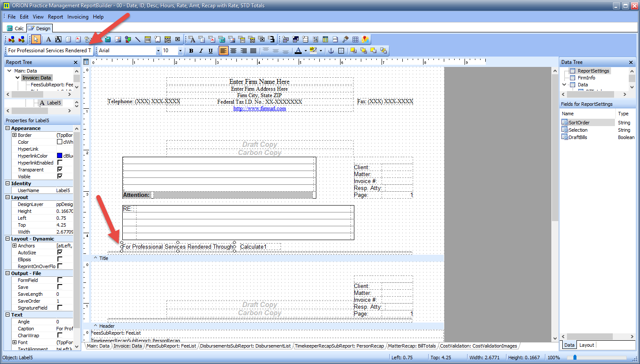640x364 pixels.
Task: Click the label caption edit box
Action: click(49, 51)
